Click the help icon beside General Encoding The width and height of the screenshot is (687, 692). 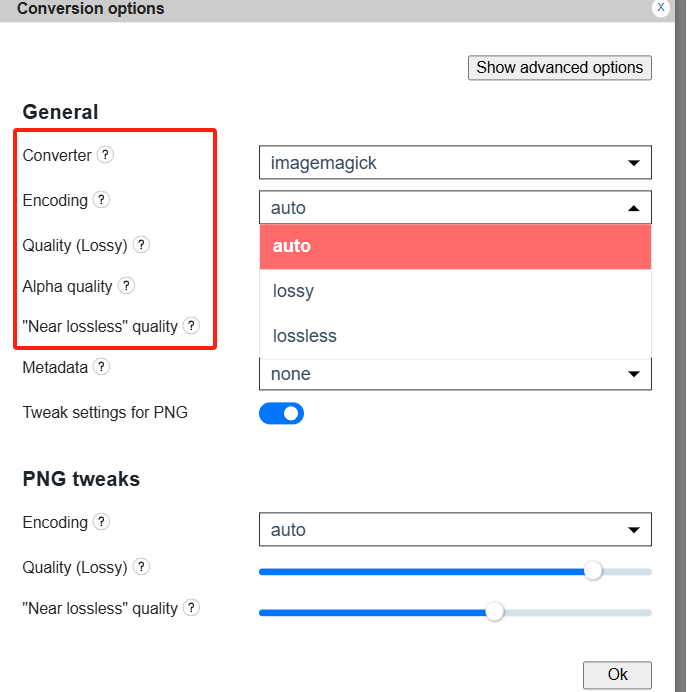coord(101,200)
